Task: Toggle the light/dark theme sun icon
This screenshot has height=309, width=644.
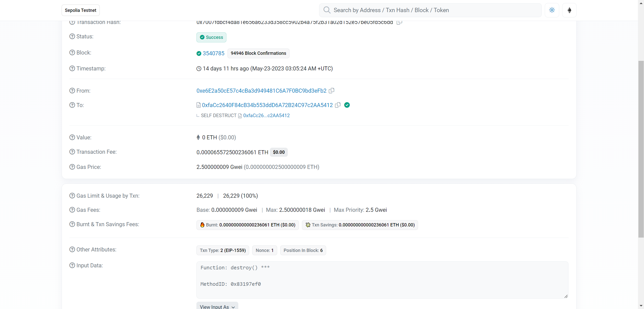Action: coord(552,10)
